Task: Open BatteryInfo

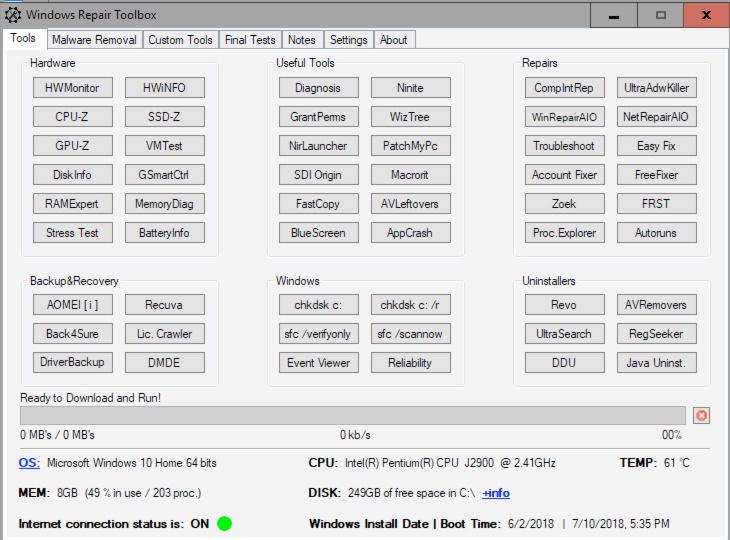Action: click(x=165, y=233)
